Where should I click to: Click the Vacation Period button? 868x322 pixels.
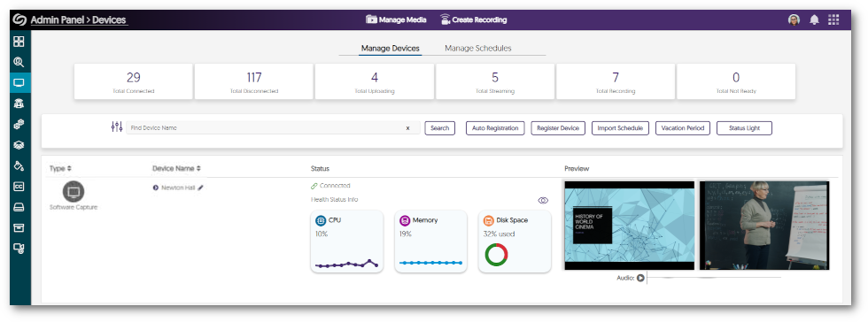[x=683, y=127]
